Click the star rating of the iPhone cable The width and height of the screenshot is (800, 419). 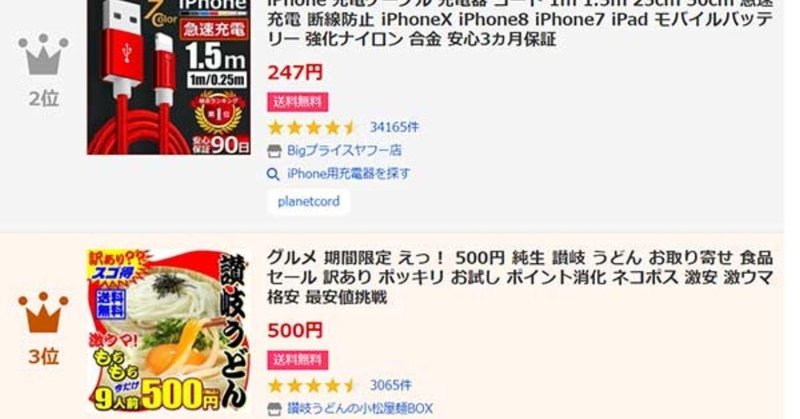pyautogui.click(x=312, y=127)
